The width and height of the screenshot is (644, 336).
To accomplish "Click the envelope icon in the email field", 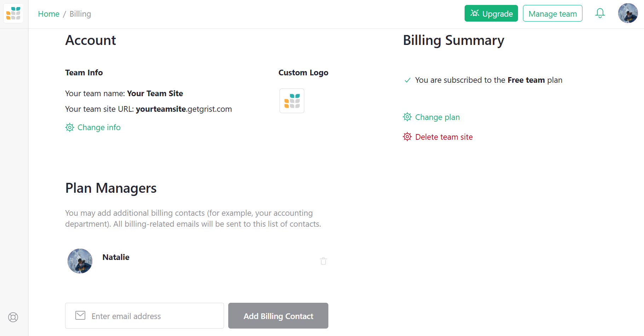I will point(80,315).
